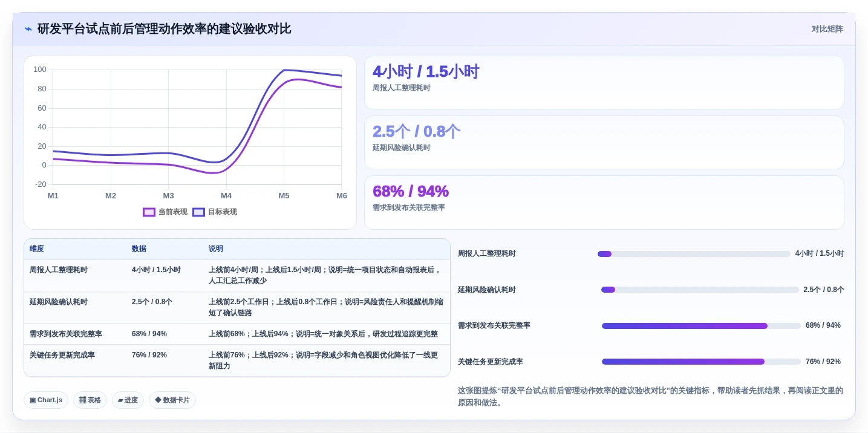Click 100 label on chart y-axis
868x433 pixels.
(x=40, y=70)
